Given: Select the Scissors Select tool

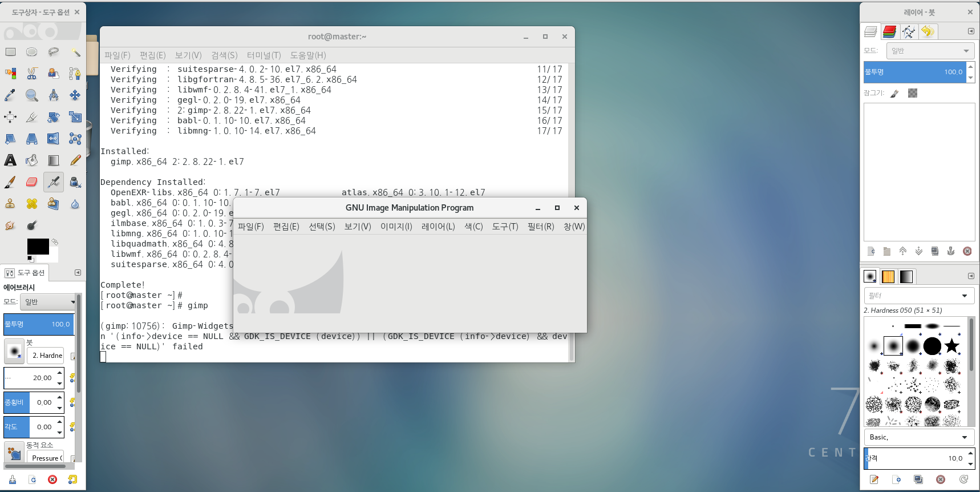Looking at the screenshot, I should pos(32,74).
